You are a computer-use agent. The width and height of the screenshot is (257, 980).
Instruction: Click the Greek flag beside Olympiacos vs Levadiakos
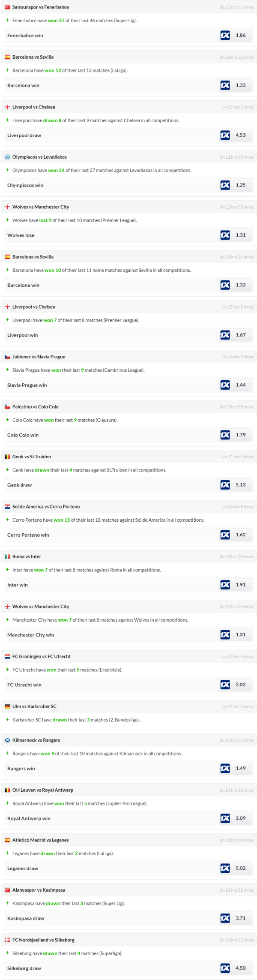(7, 157)
